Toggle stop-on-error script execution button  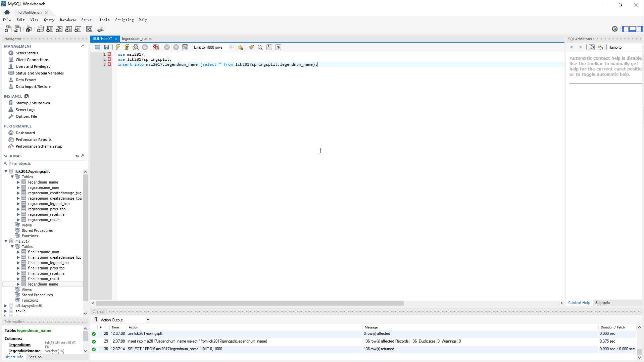click(156, 47)
